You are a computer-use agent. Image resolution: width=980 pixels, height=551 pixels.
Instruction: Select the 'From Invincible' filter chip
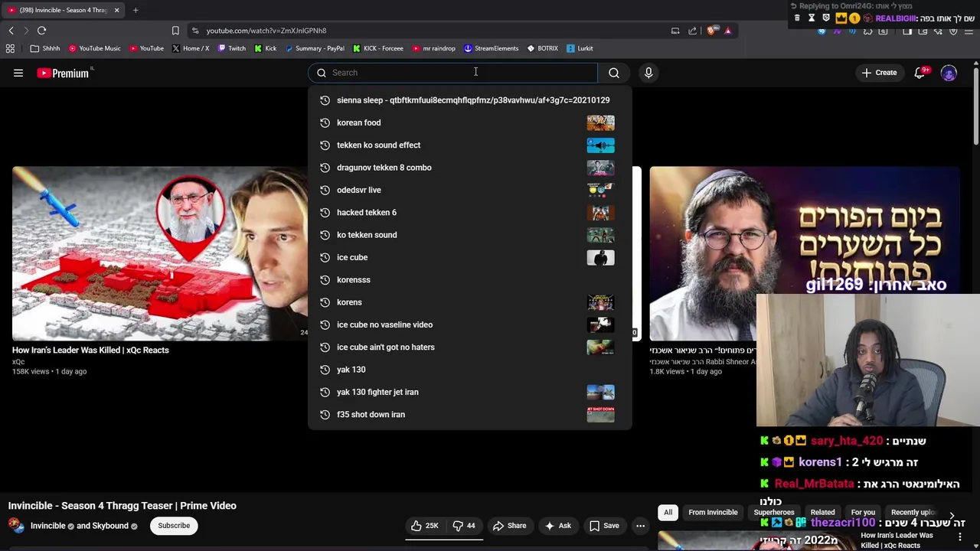pyautogui.click(x=713, y=513)
